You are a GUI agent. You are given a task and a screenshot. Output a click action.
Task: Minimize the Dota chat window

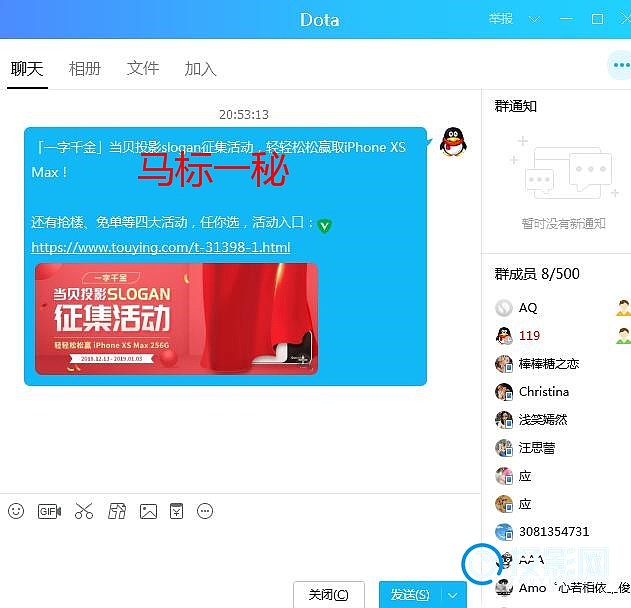[566, 19]
